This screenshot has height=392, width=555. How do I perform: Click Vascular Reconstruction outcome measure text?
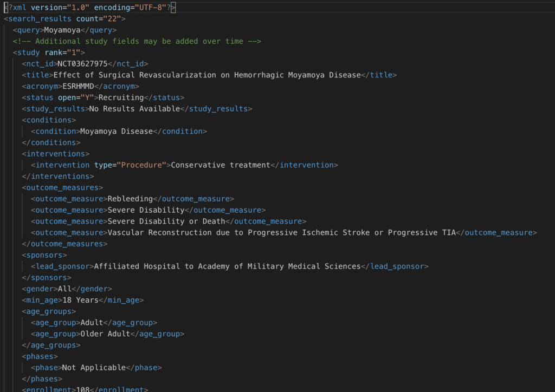282,233
